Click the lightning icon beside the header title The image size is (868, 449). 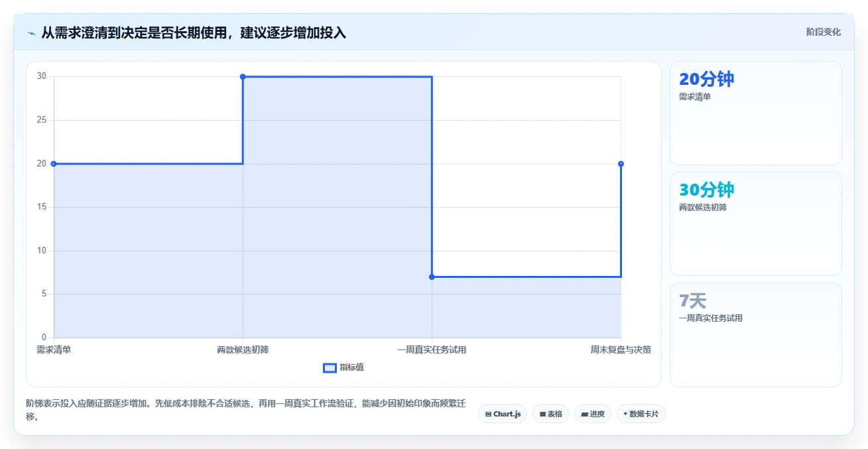[x=31, y=32]
